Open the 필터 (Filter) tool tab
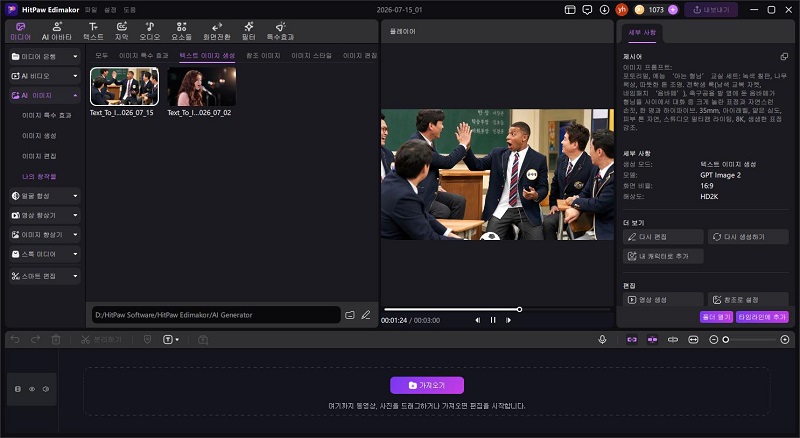 [x=248, y=31]
